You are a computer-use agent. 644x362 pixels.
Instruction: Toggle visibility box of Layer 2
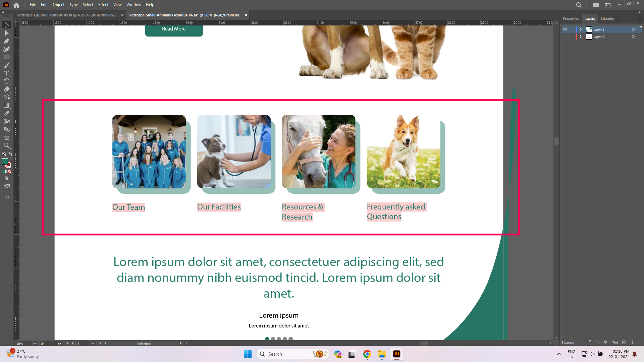tap(565, 37)
